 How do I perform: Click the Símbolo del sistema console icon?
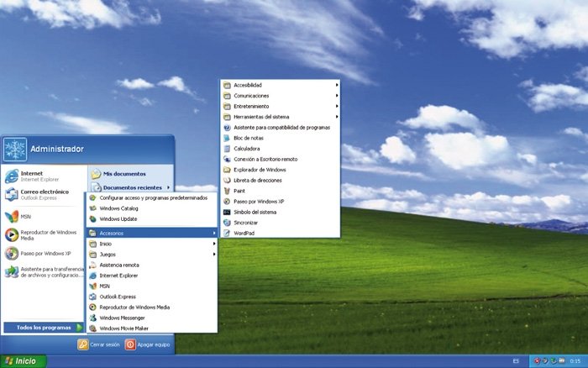tap(227, 212)
